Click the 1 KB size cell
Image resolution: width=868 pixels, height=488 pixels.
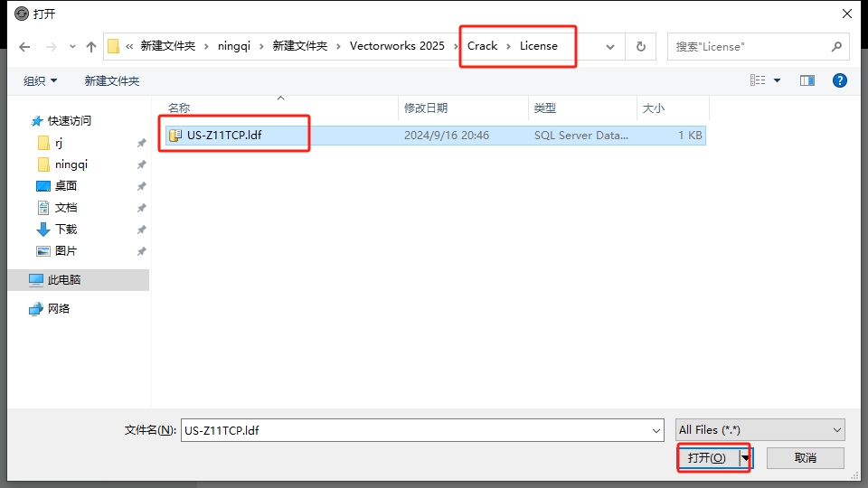pyautogui.click(x=690, y=136)
